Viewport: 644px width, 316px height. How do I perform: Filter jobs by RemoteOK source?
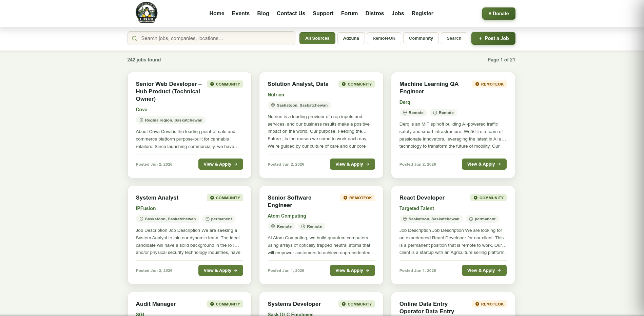384,38
